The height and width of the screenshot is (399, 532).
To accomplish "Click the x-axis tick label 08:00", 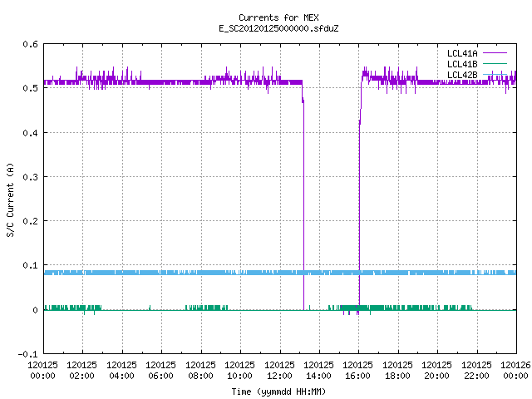I will pyautogui.click(x=200, y=376).
